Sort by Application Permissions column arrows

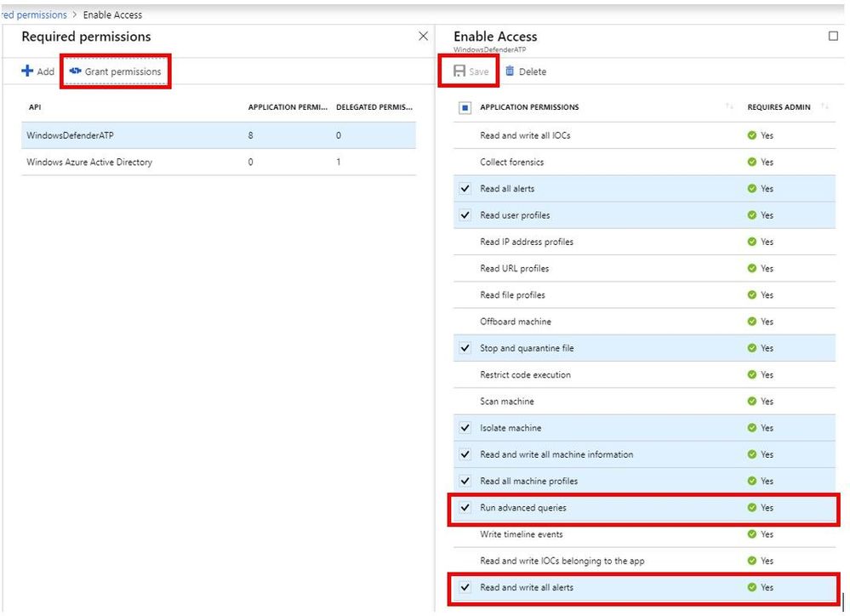point(729,106)
